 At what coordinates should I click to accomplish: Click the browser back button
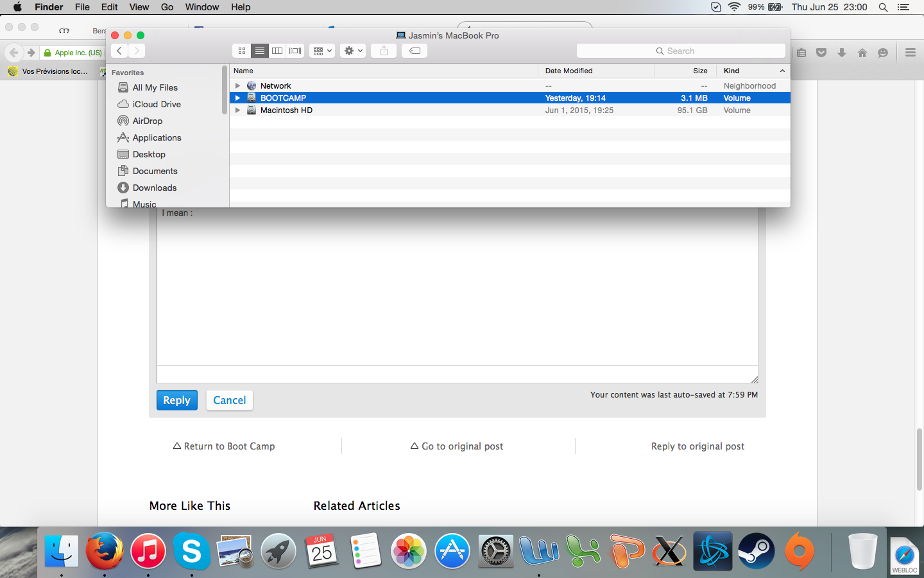[13, 53]
